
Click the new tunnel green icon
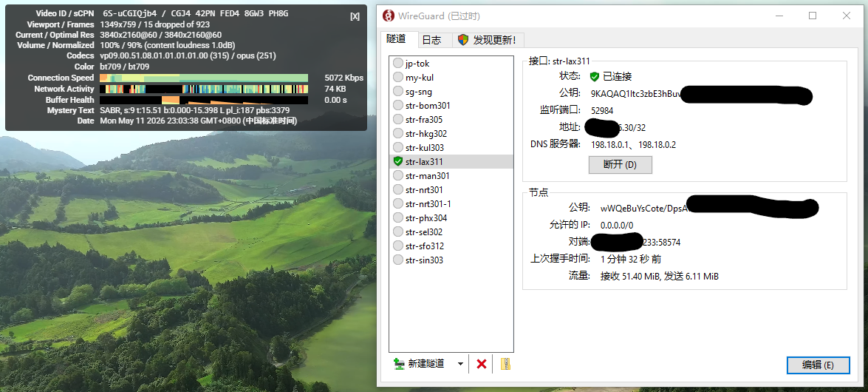(399, 364)
